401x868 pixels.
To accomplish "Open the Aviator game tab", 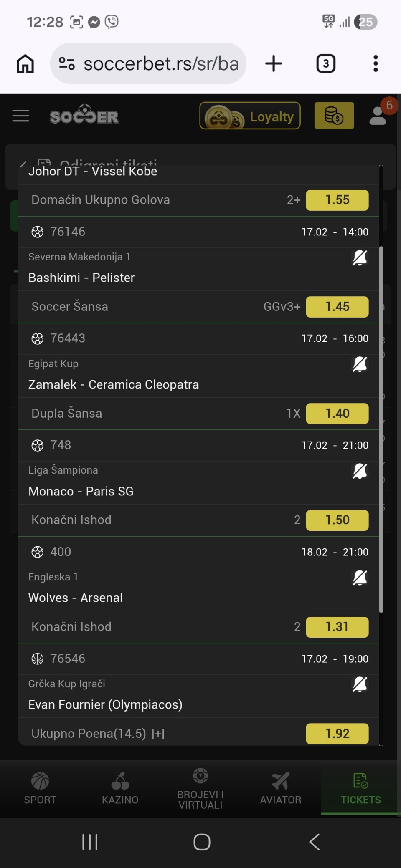I will point(281,788).
